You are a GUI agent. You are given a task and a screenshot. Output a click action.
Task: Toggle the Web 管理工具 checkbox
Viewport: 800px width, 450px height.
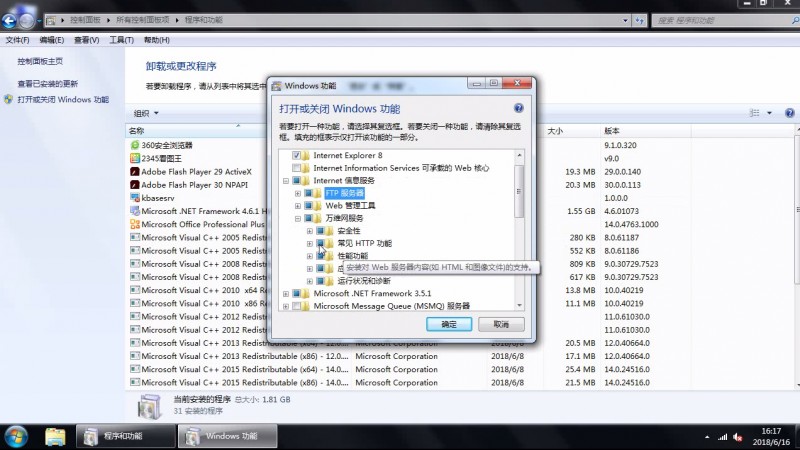[x=308, y=206]
